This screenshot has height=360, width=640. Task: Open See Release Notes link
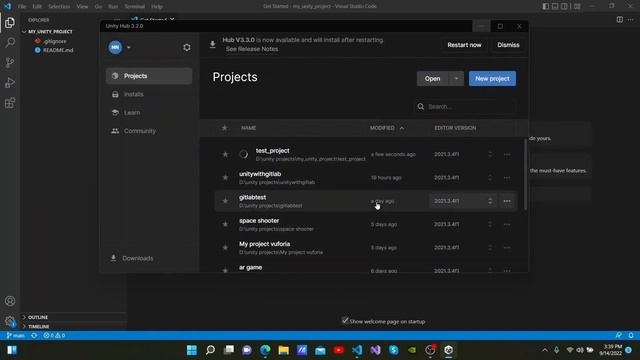(252, 49)
